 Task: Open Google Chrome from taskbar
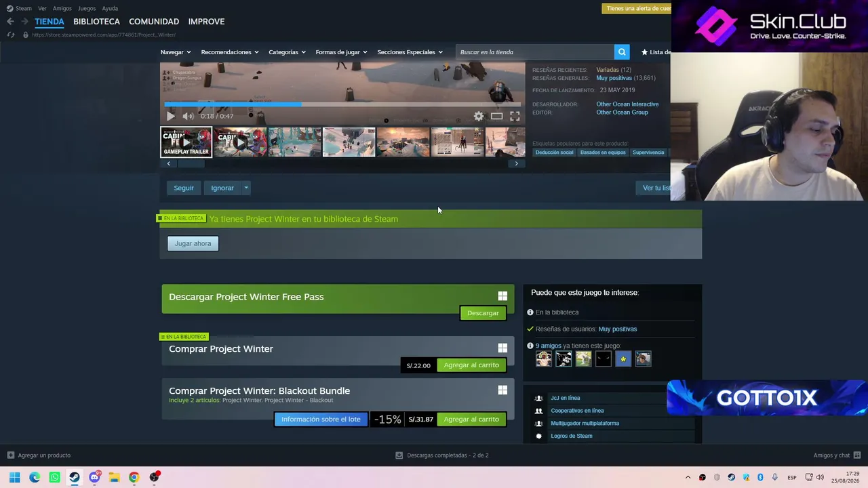(x=134, y=477)
